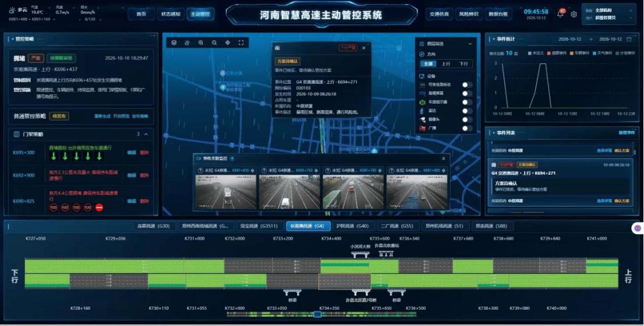The image size is (644, 326).
Task: Open the camera thumbnail K695+780
Action: coord(353,192)
